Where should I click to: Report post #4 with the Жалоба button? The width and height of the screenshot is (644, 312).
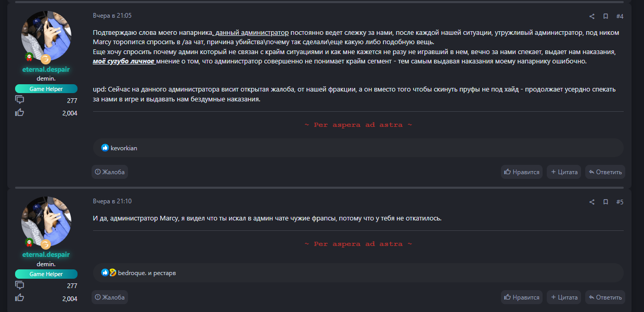pyautogui.click(x=110, y=172)
